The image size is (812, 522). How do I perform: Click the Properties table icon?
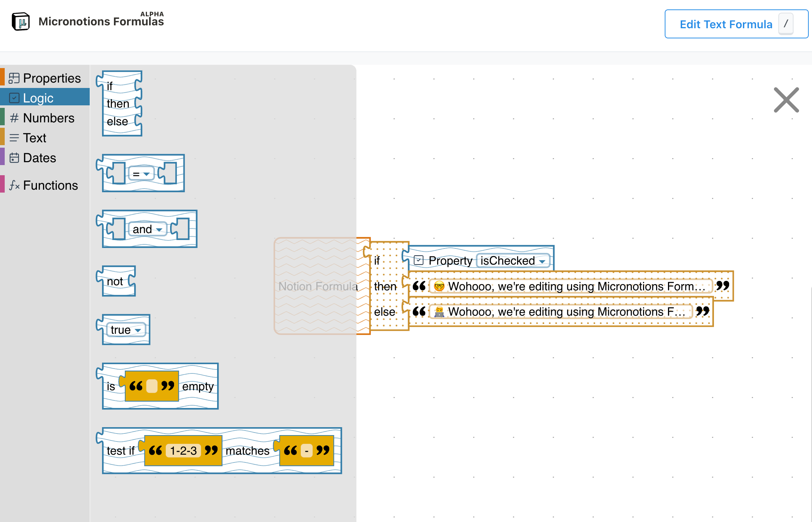(x=14, y=78)
